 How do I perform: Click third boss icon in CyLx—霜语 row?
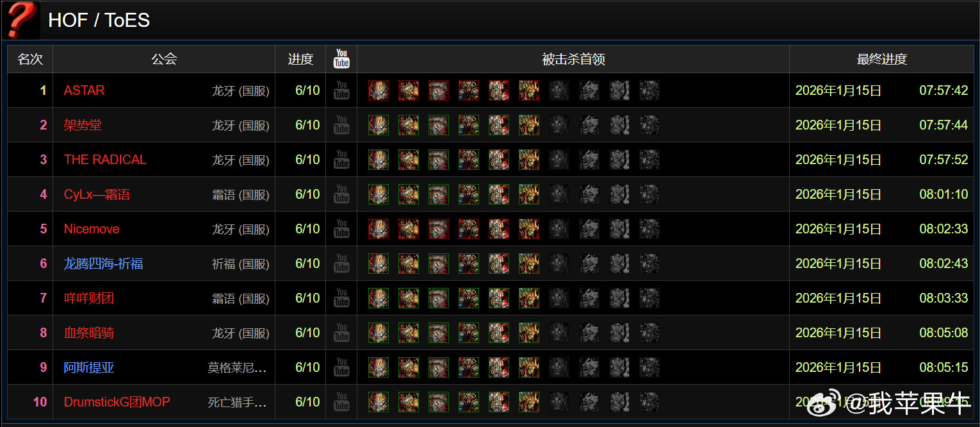click(x=439, y=194)
